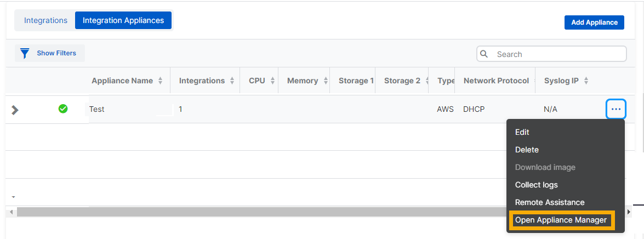Expand the Test appliance row
Viewport: 644px width, 239px height.
pos(15,110)
